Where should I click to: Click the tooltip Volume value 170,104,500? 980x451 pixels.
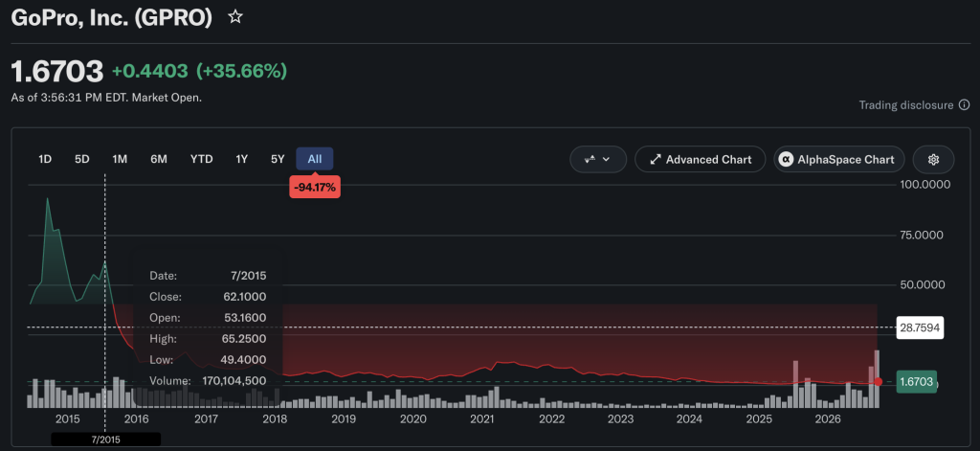234,380
